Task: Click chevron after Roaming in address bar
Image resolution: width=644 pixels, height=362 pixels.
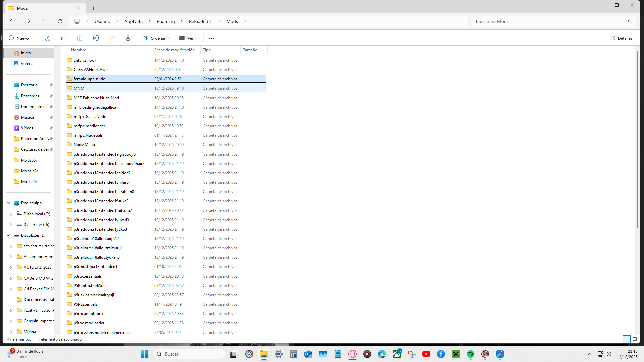Action: pos(182,21)
